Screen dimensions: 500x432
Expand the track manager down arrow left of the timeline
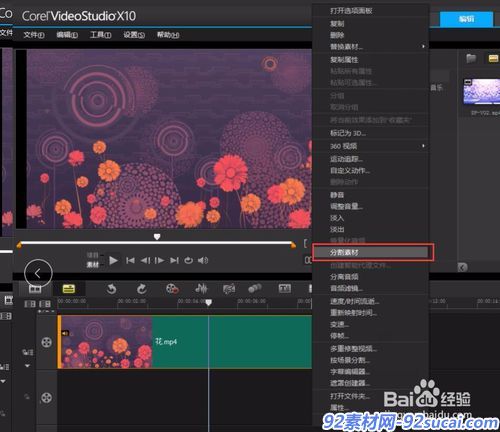pos(27,366)
